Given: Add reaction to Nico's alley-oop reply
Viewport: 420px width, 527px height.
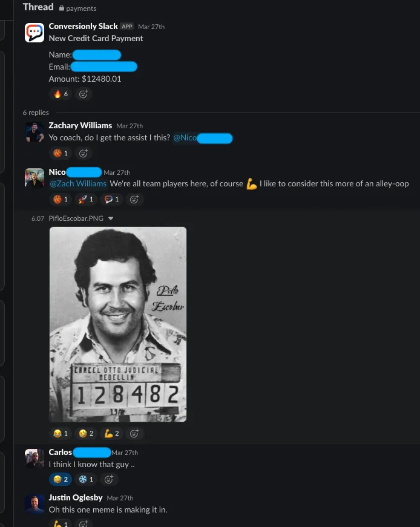Looking at the screenshot, I should (x=134, y=199).
